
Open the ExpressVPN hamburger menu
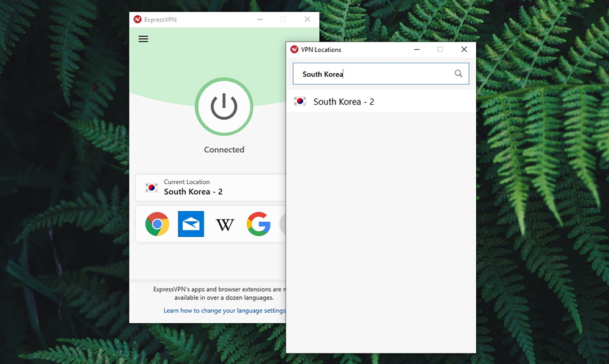tap(143, 39)
